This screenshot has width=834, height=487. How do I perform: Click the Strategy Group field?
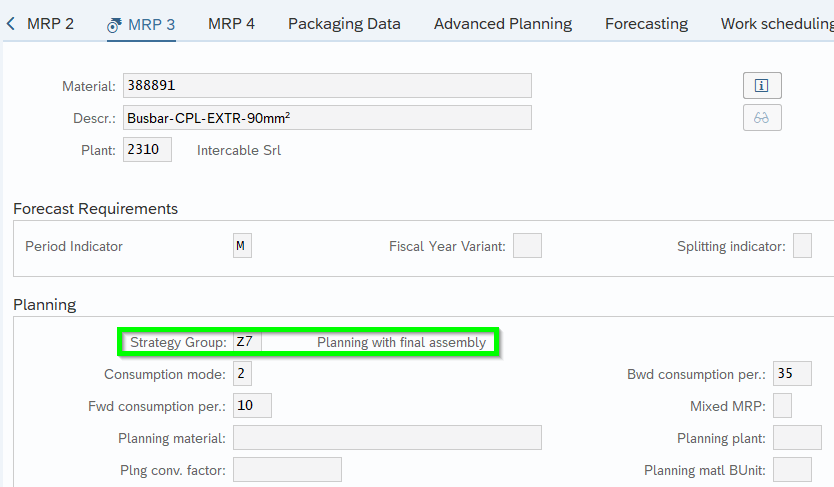[x=247, y=342]
